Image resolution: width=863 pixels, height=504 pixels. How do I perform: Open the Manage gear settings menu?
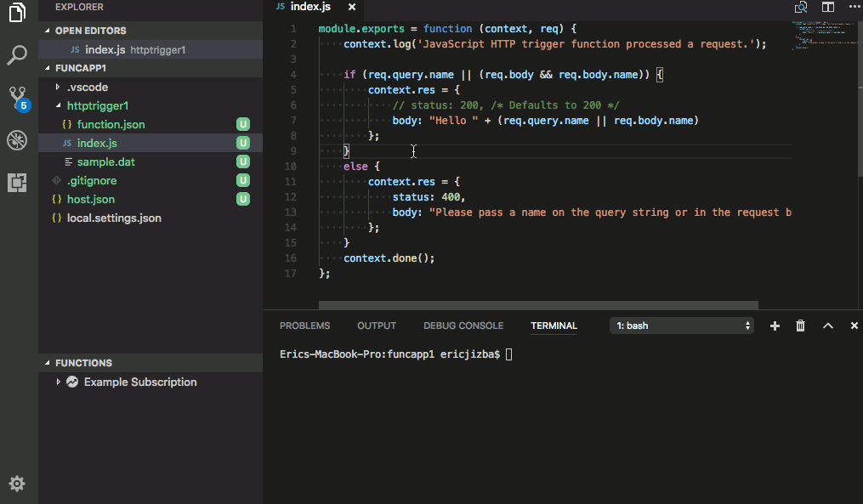tap(17, 483)
